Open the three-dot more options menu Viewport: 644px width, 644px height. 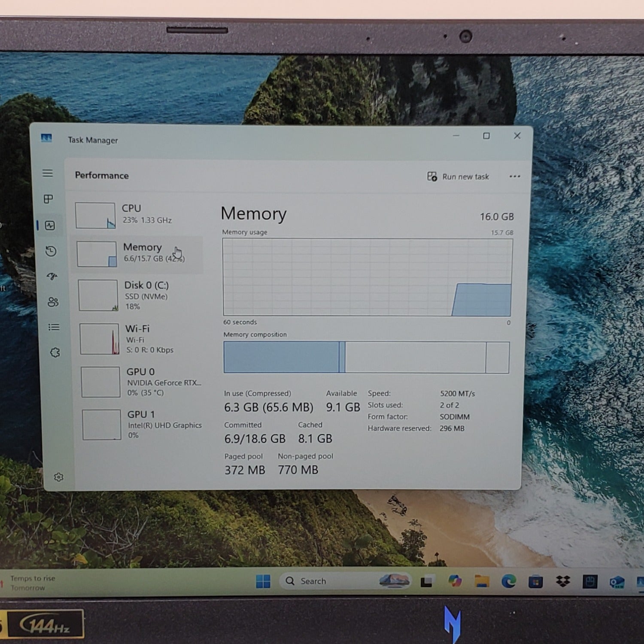(514, 176)
